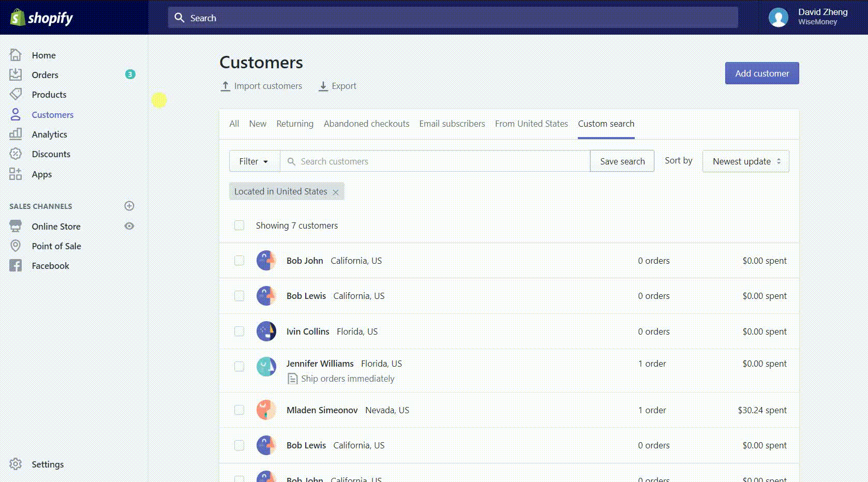Image resolution: width=868 pixels, height=482 pixels.
Task: Open the Mladen Simeonov customer name
Action: 322,410
